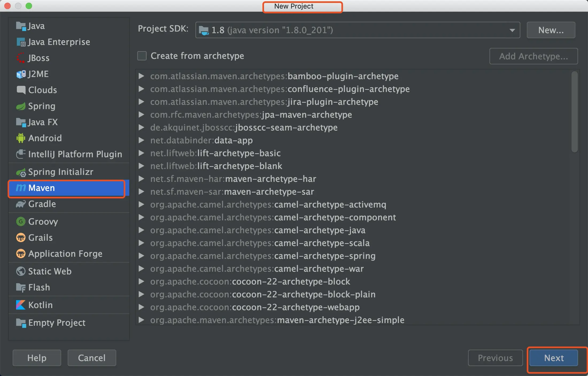Click the Groovy green G icon

click(21, 221)
